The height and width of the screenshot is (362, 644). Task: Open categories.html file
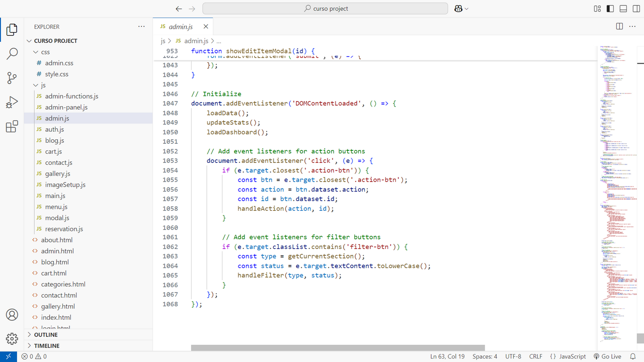89,284
